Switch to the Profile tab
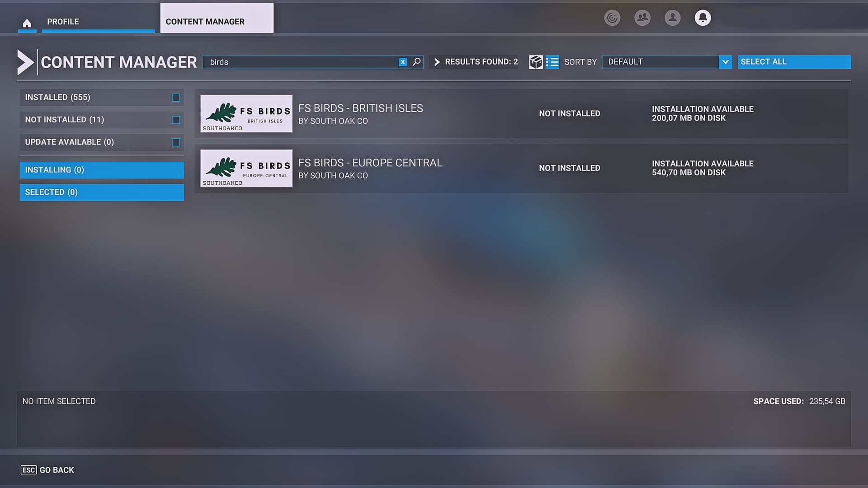 pos(63,21)
